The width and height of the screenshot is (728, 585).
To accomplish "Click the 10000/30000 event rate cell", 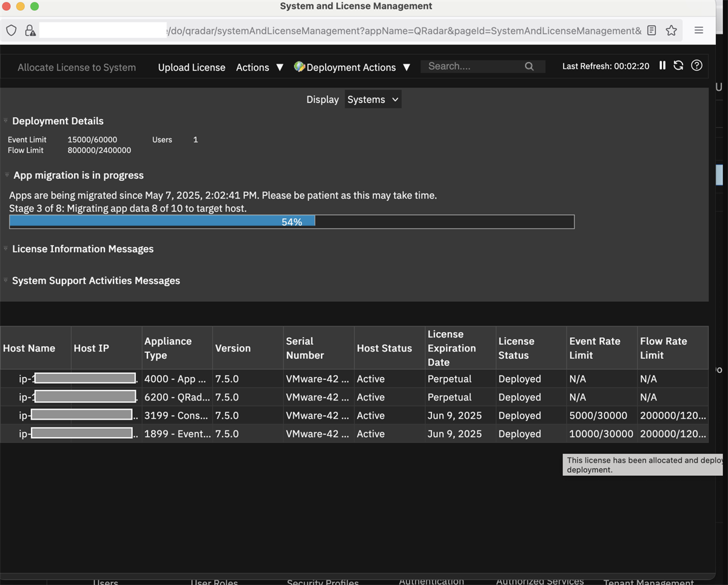I will (601, 433).
